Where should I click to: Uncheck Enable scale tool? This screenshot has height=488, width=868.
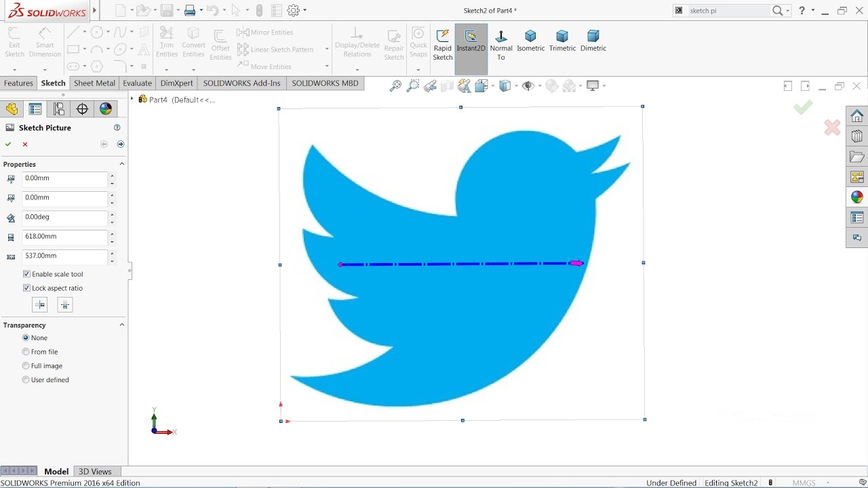coord(26,274)
